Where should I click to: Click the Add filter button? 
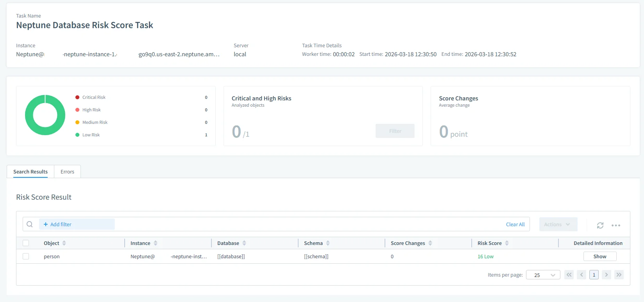(x=77, y=224)
